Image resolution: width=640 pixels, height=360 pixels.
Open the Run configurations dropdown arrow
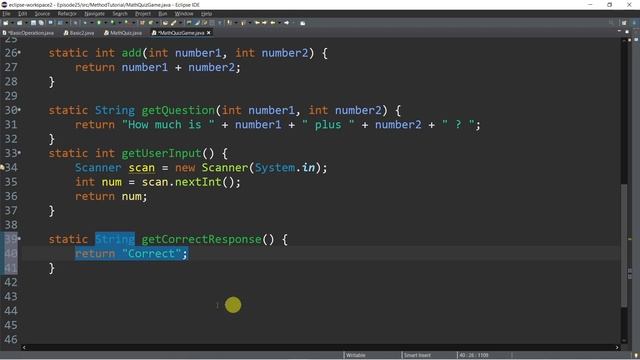point(106,23)
